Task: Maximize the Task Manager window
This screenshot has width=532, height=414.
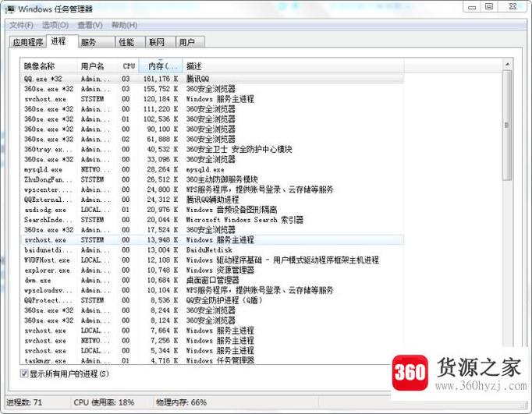Action: click(489, 7)
